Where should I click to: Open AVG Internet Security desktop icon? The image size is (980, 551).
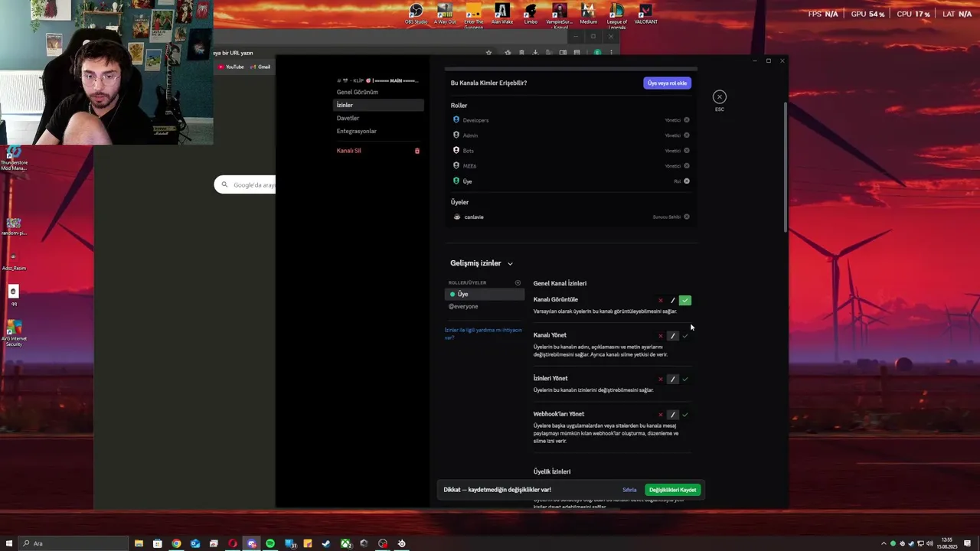[14, 334]
